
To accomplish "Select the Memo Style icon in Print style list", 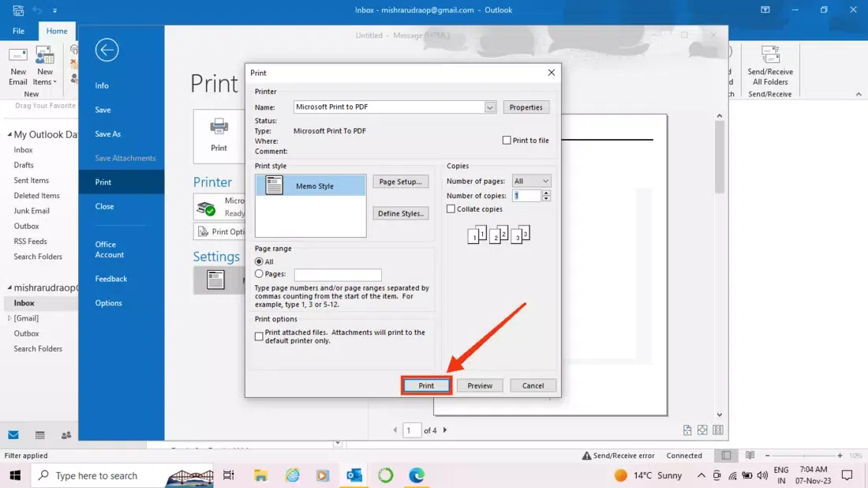I will point(274,185).
